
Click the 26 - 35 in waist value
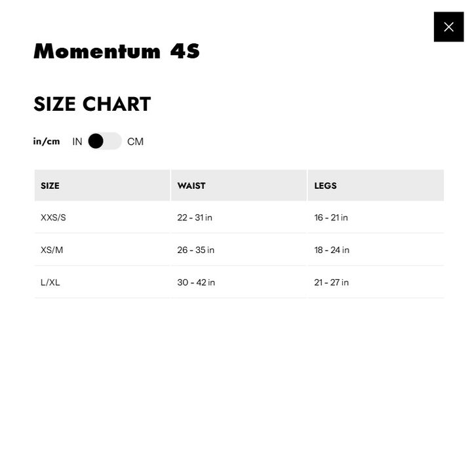(x=195, y=250)
